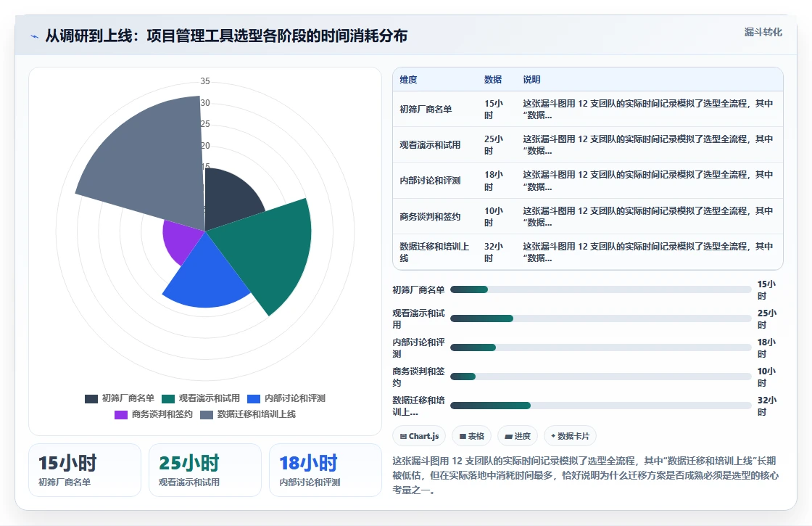Click the icon in the 进度 chip
The height and width of the screenshot is (526, 812).
[x=508, y=436]
